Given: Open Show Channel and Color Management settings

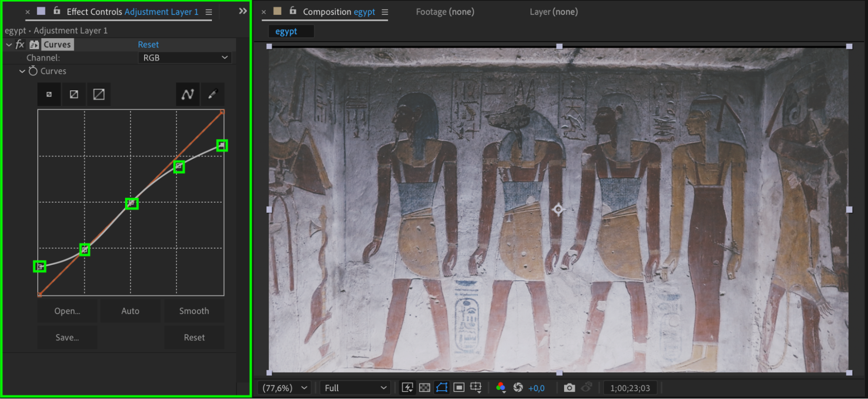Looking at the screenshot, I should 501,388.
